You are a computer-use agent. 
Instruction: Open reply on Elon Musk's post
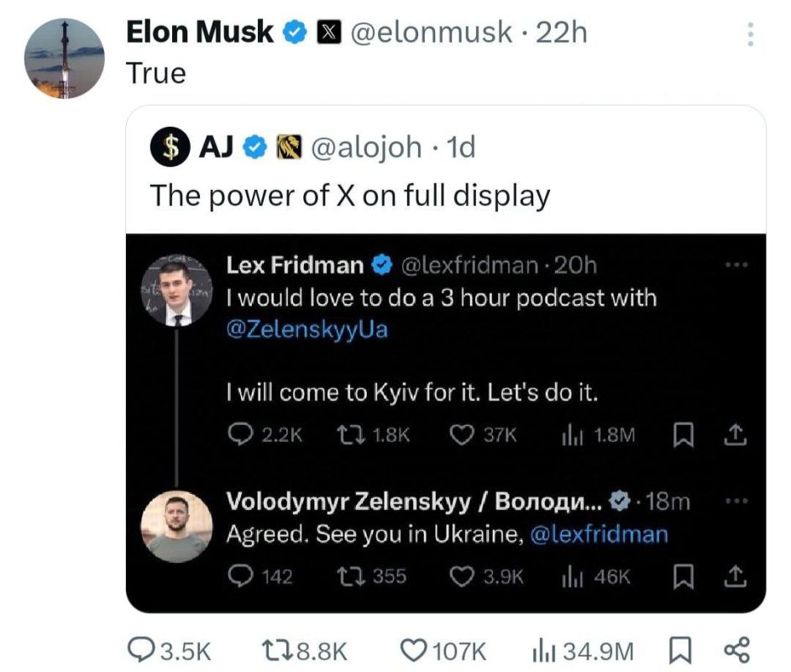click(x=140, y=649)
